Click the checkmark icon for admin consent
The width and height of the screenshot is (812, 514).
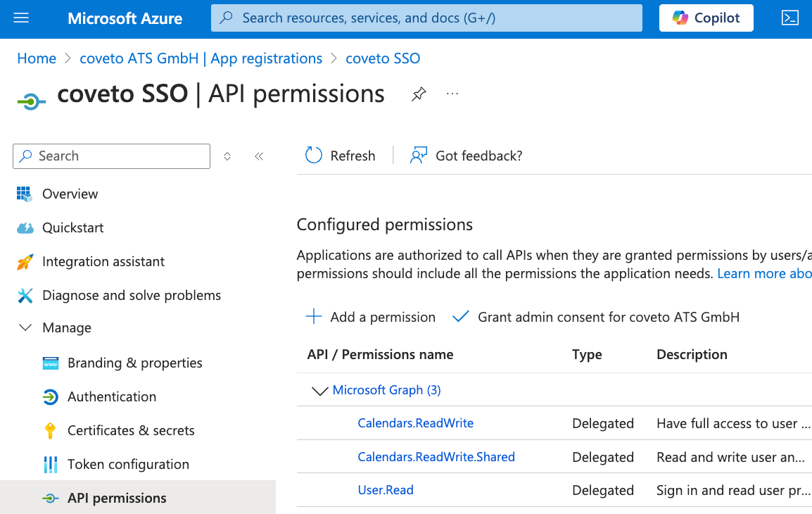460,317
